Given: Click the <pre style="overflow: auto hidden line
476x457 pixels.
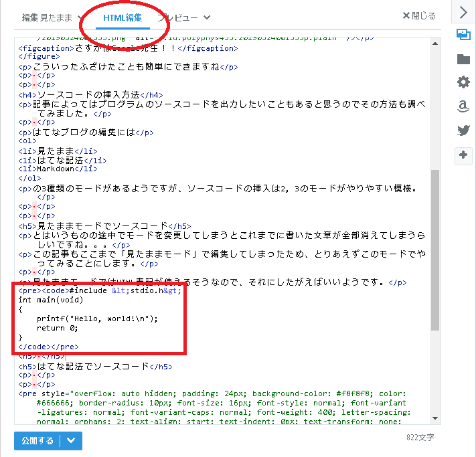Looking at the screenshot, I should click(212, 393).
